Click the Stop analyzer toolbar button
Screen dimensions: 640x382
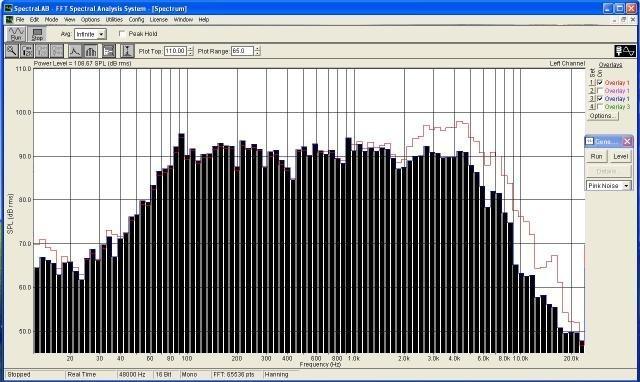37,33
